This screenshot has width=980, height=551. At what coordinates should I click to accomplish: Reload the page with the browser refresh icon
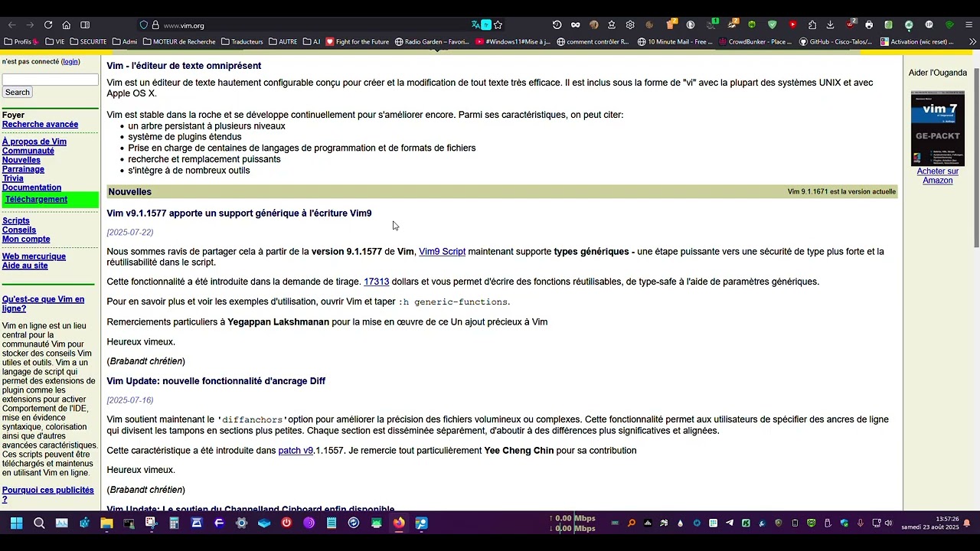48,25
